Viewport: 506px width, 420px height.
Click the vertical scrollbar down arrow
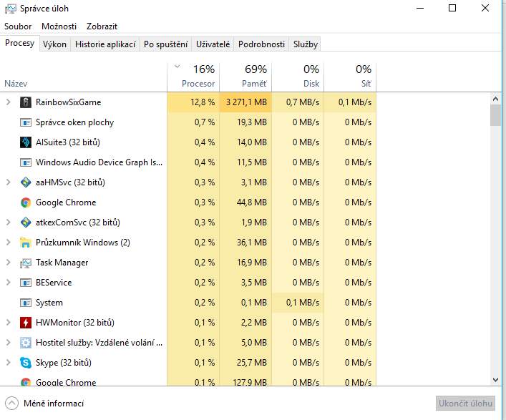[495, 380]
